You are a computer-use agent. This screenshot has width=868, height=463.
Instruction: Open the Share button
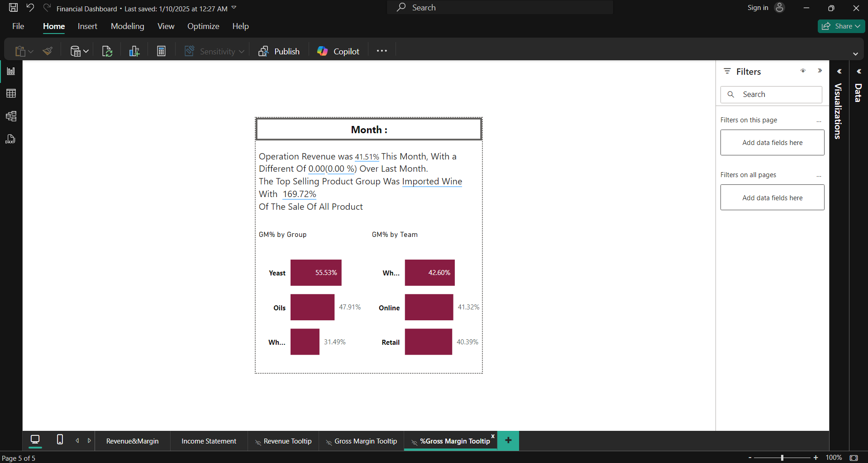(x=841, y=26)
